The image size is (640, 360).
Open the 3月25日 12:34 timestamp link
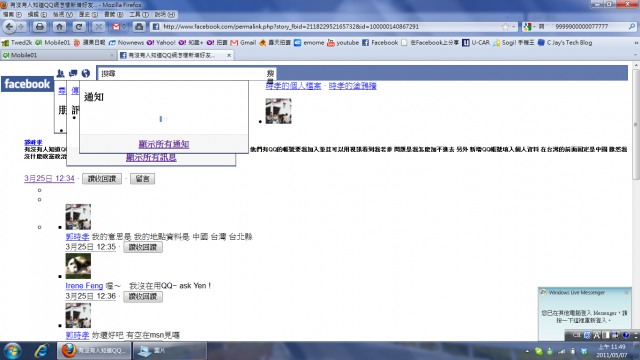(x=49, y=178)
